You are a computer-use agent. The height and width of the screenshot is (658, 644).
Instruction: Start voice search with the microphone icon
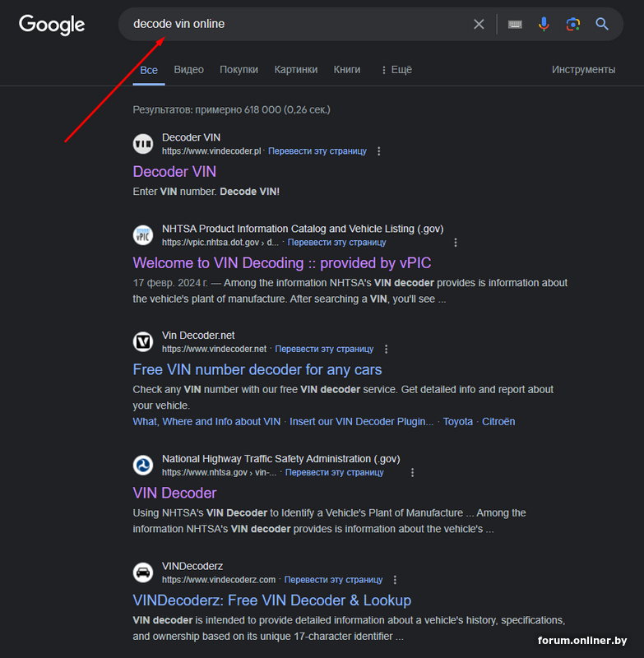pos(544,24)
